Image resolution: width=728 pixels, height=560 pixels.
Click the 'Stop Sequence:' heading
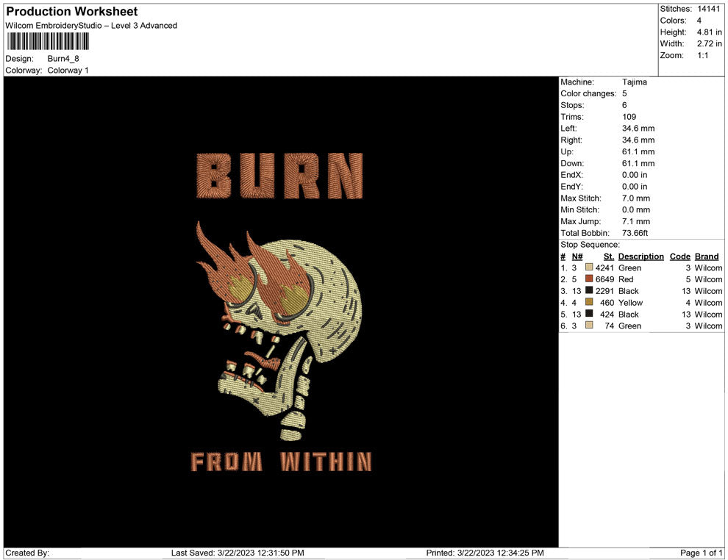[590, 244]
